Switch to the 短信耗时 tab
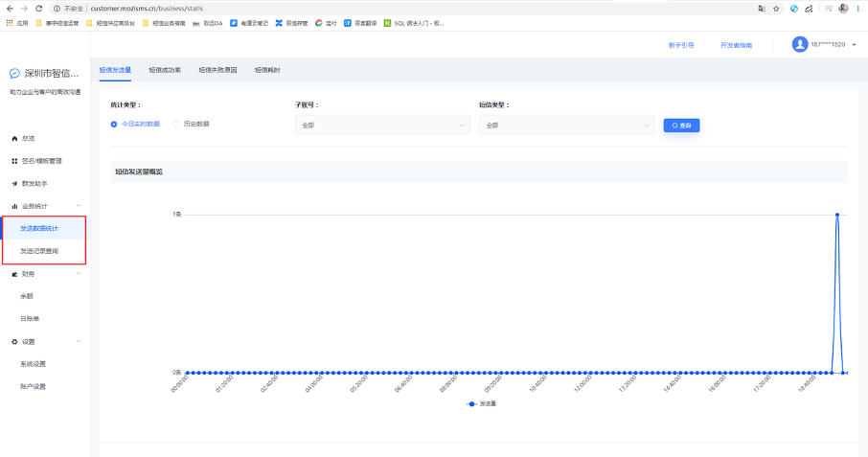Image resolution: width=868 pixels, height=457 pixels. pyautogui.click(x=267, y=70)
